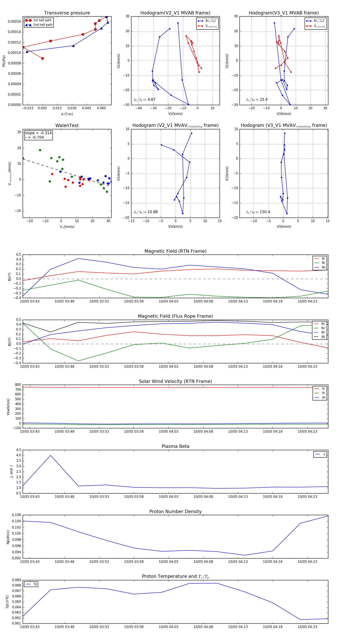Click the Bx' legend entry

tap(320, 324)
